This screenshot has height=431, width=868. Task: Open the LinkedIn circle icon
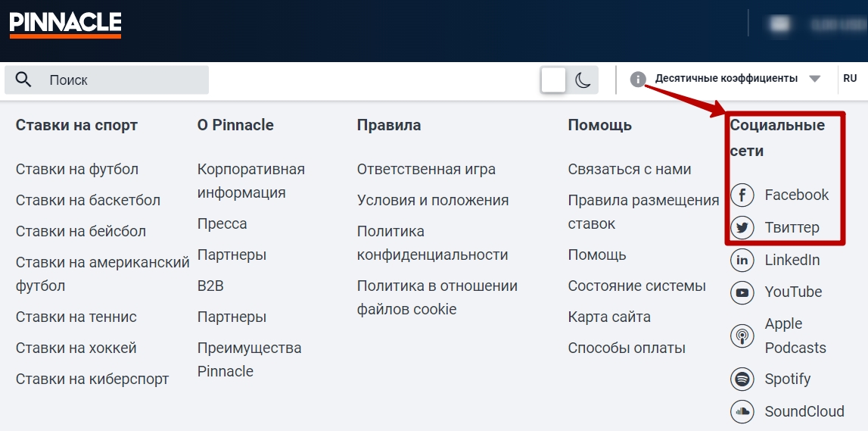tap(742, 260)
